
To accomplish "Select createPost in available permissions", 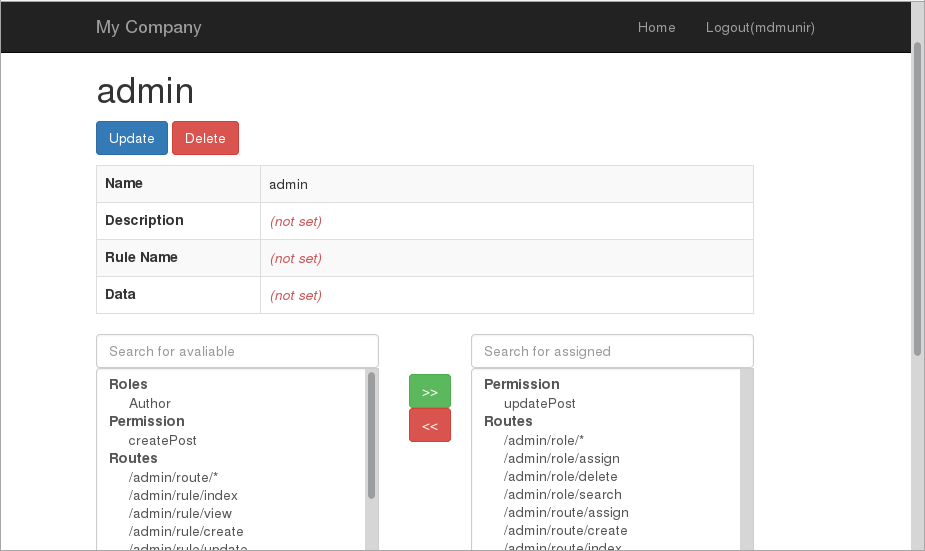I will coord(162,440).
